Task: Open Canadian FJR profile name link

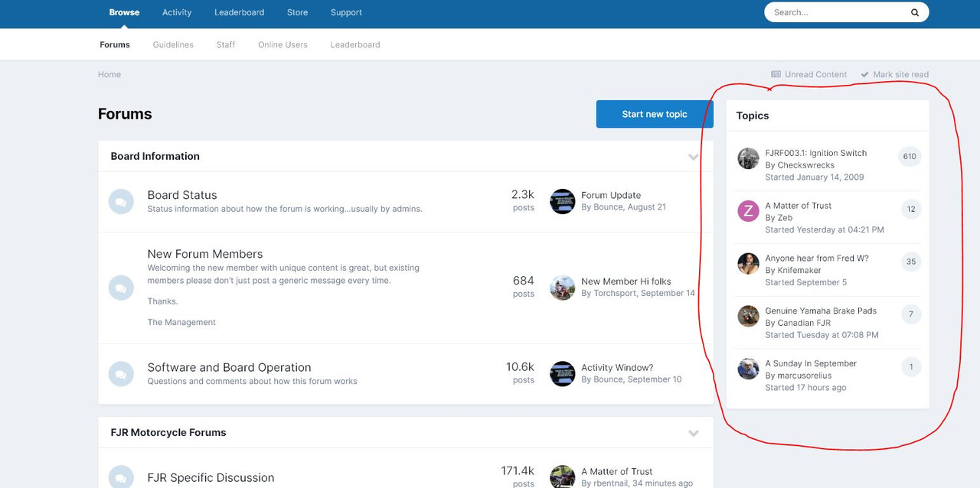Action: pos(805,323)
